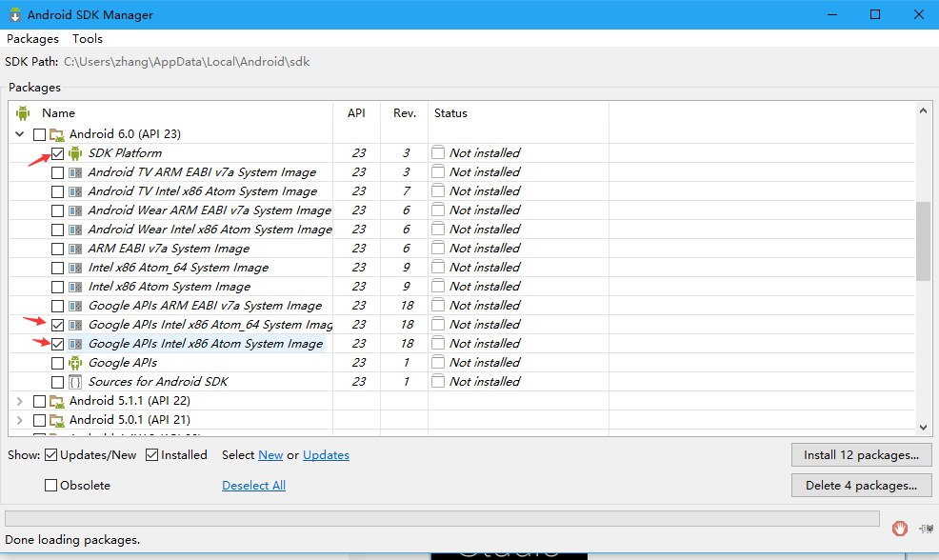939x560 pixels.
Task: Open the SDK Manager log icon
Action: [x=927, y=529]
